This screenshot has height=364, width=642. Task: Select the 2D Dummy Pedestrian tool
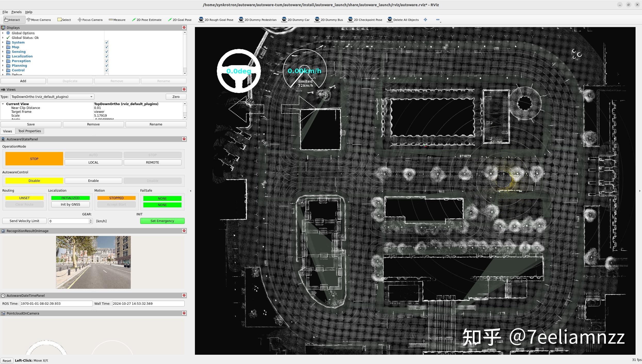point(257,20)
